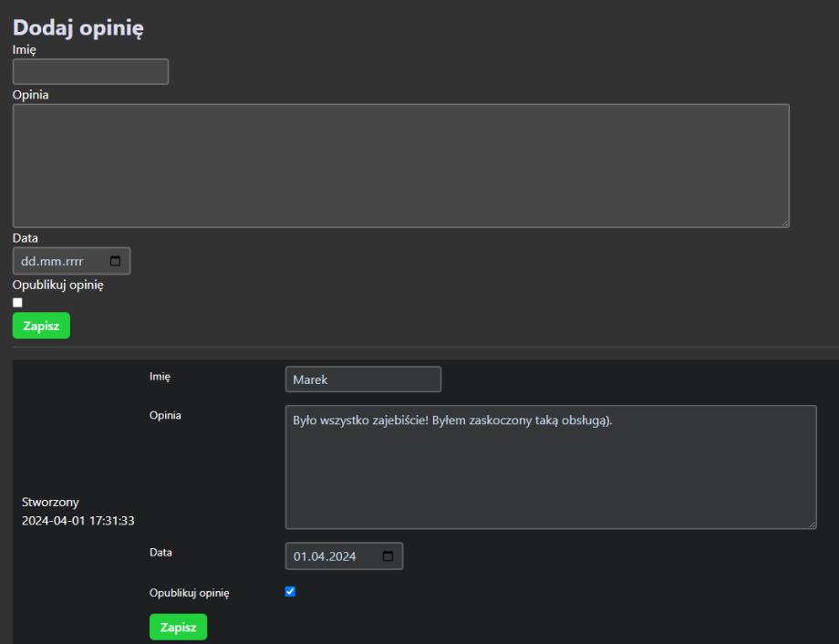Click Zapisz button under the new opinion form
The width and height of the screenshot is (839, 644).
click(41, 326)
